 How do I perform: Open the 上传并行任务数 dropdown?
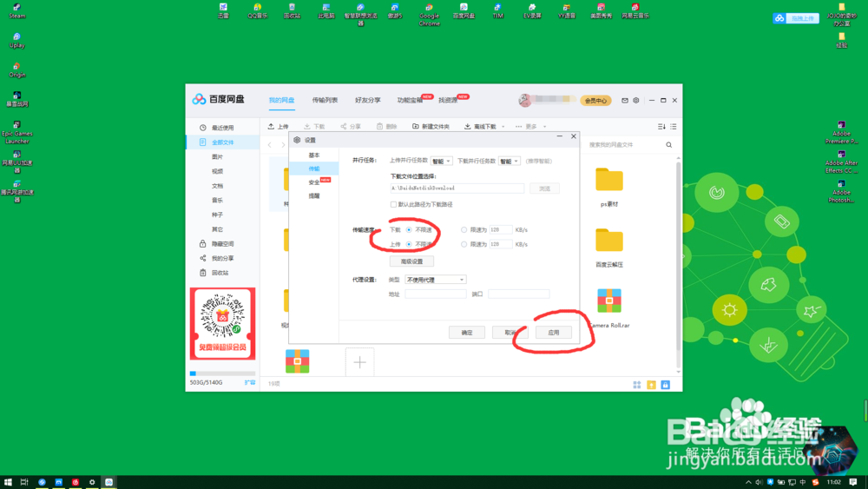point(441,162)
